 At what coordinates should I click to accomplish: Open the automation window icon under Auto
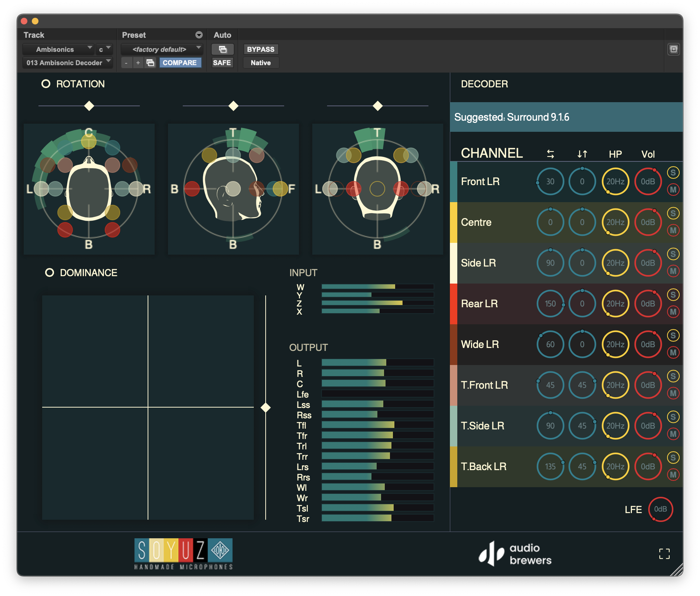click(222, 49)
